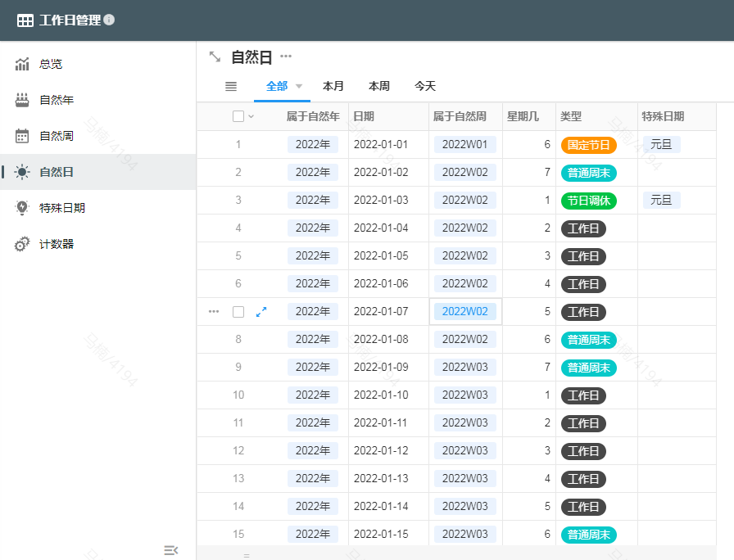Click the 2022W02 link in row 7

point(464,311)
